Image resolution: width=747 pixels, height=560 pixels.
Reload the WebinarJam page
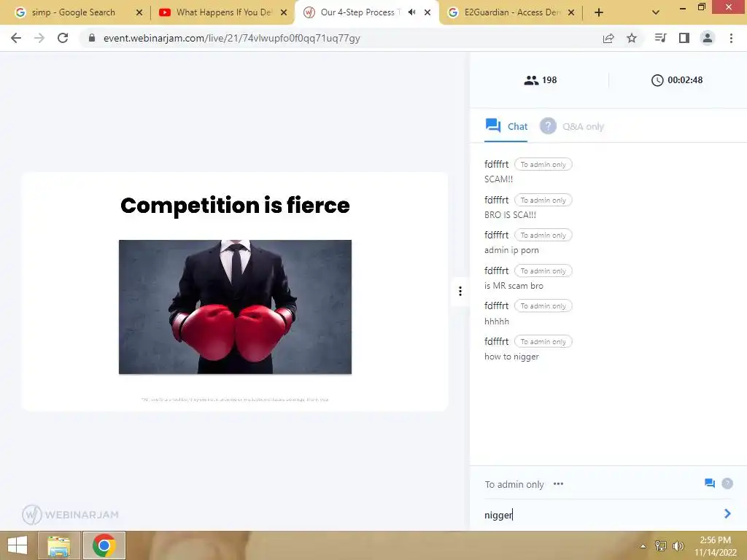(63, 38)
